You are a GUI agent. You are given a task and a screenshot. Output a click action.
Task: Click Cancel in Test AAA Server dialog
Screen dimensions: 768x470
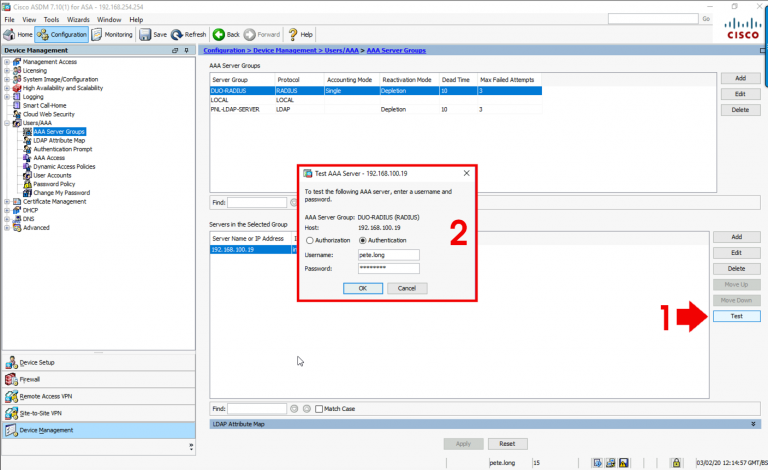[x=407, y=288]
